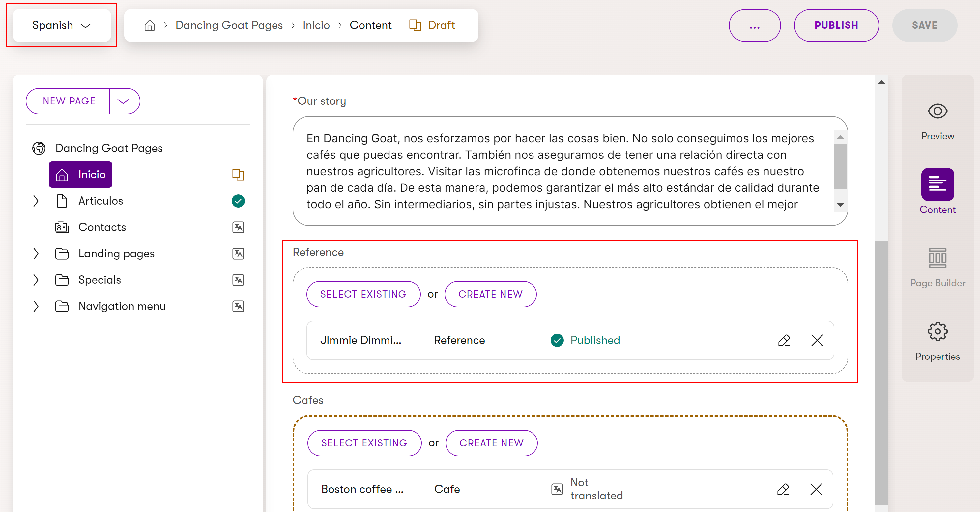Edit the Jimmie Dimmi reference item
The height and width of the screenshot is (512, 980).
784,340
